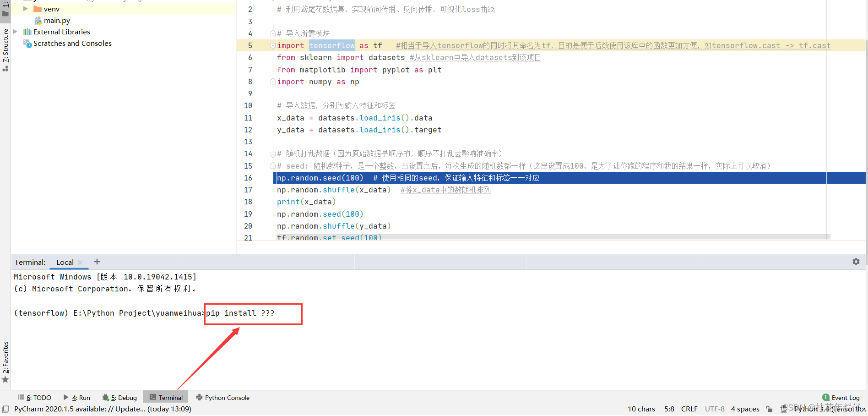Click the main.py Python file icon
868x416 pixels.
coord(38,20)
